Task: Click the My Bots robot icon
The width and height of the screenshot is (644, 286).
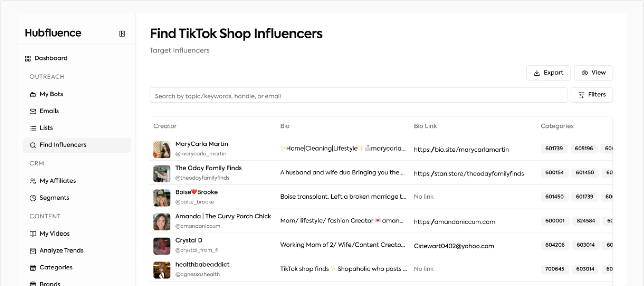Action: coord(32,94)
